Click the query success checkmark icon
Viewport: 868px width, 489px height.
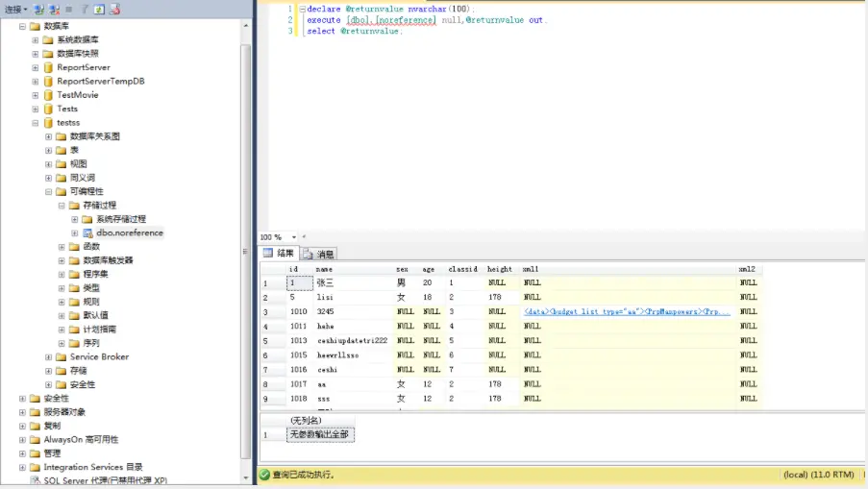pyautogui.click(x=264, y=475)
